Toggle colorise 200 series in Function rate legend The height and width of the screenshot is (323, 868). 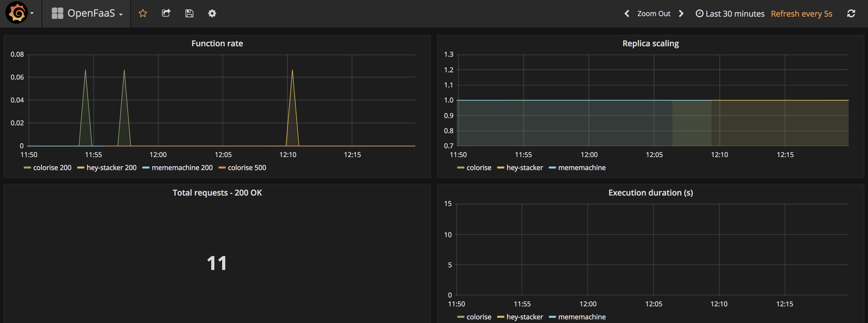coord(52,167)
